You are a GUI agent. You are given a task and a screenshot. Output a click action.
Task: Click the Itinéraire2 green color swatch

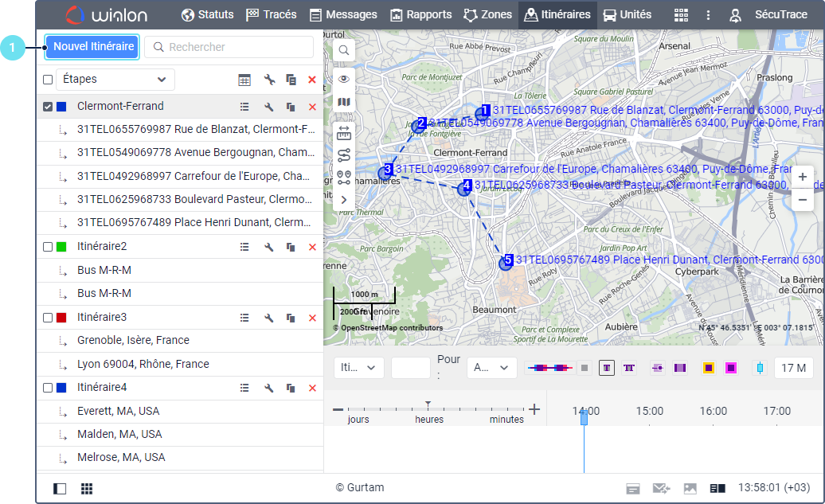click(x=61, y=247)
